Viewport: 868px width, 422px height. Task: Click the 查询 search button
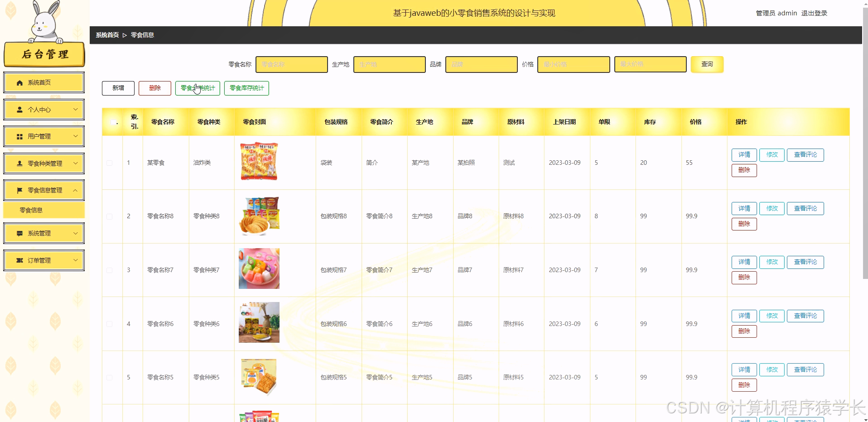(x=707, y=64)
